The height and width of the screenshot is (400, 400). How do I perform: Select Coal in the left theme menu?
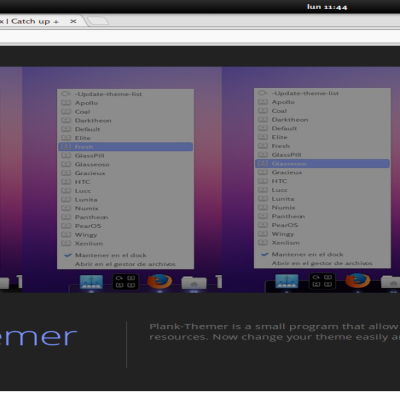pyautogui.click(x=125, y=112)
